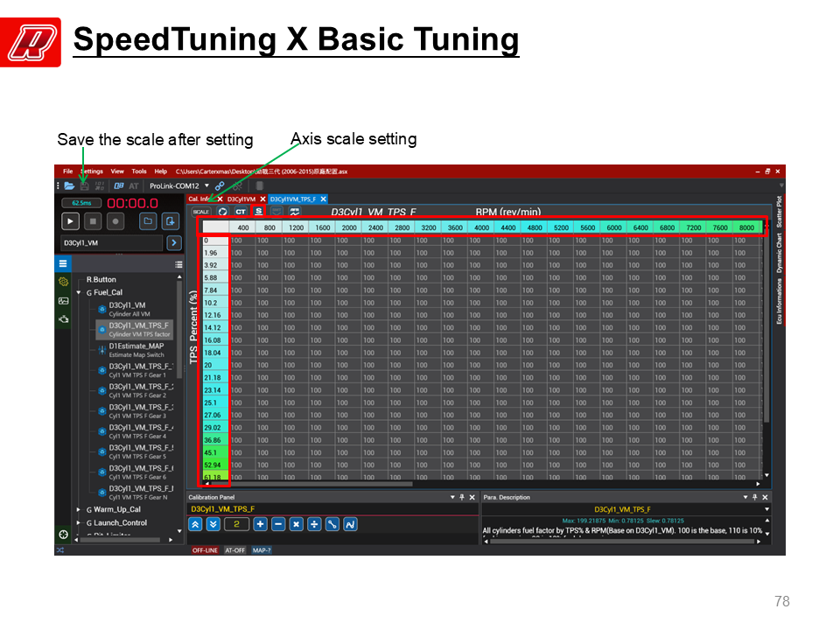This screenshot has width=840, height=630.
Task: Select Cyl1 VM TPS F Gear N item
Action: point(135,493)
